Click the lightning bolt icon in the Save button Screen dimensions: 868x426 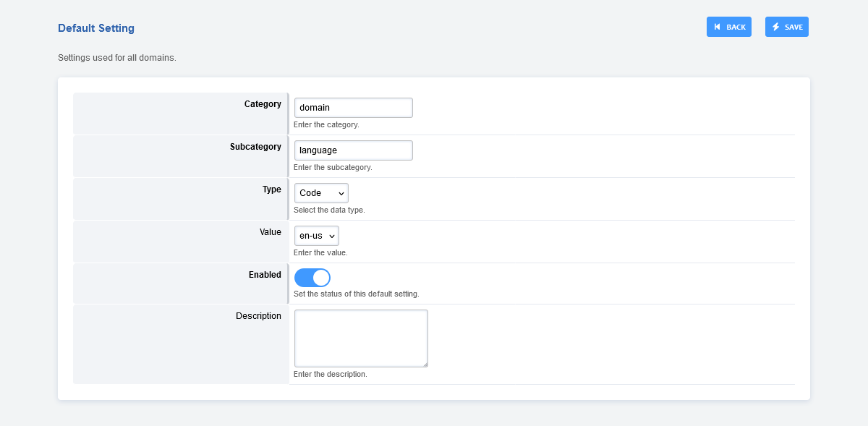(x=776, y=27)
